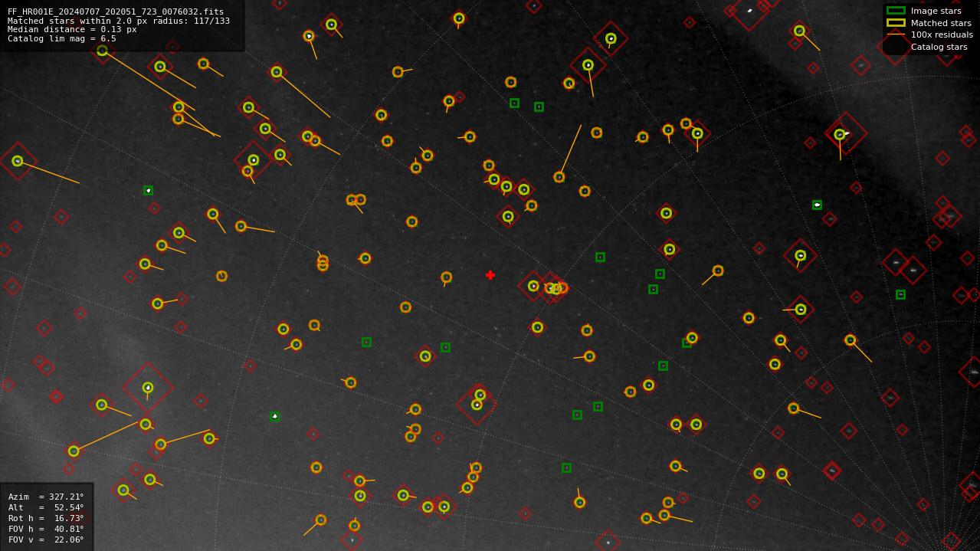Select the 'Matched stars' legend label
Screen dimensions: 980x551
[941, 23]
